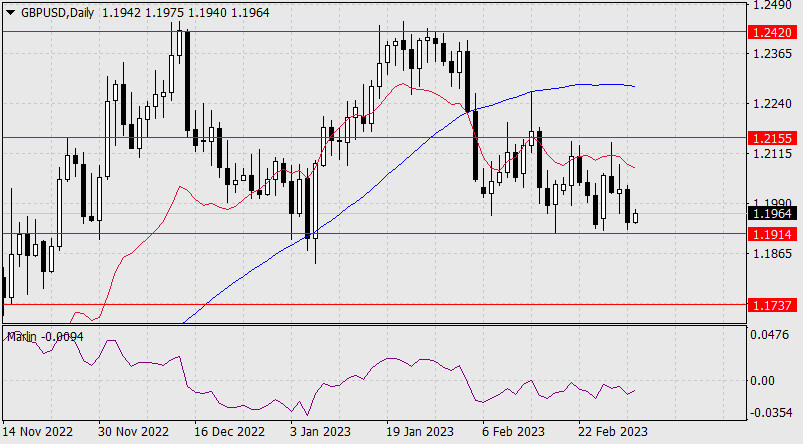803x444 pixels.
Task: Select the 1.1737 red price level label
Action: 772,305
